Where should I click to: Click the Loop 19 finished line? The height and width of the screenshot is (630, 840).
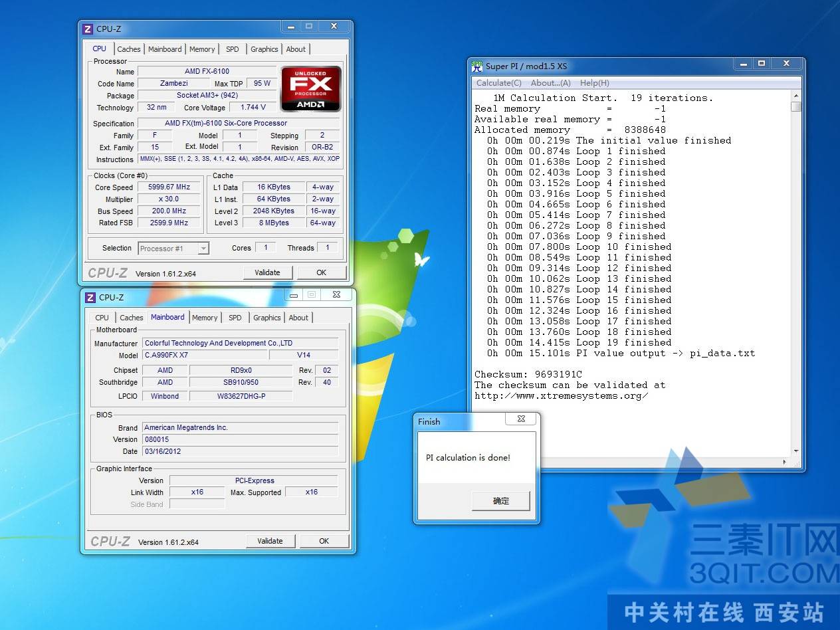[x=579, y=342]
